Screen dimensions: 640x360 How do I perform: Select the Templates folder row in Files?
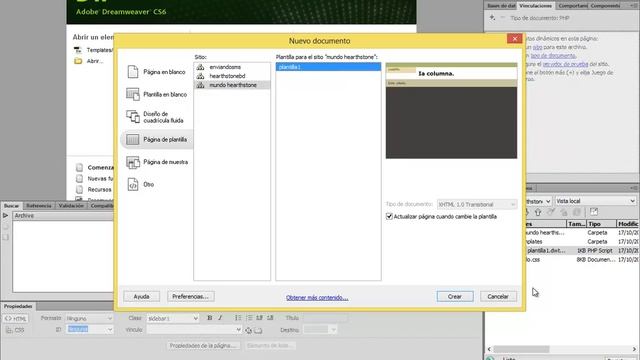pyautogui.click(x=582, y=242)
